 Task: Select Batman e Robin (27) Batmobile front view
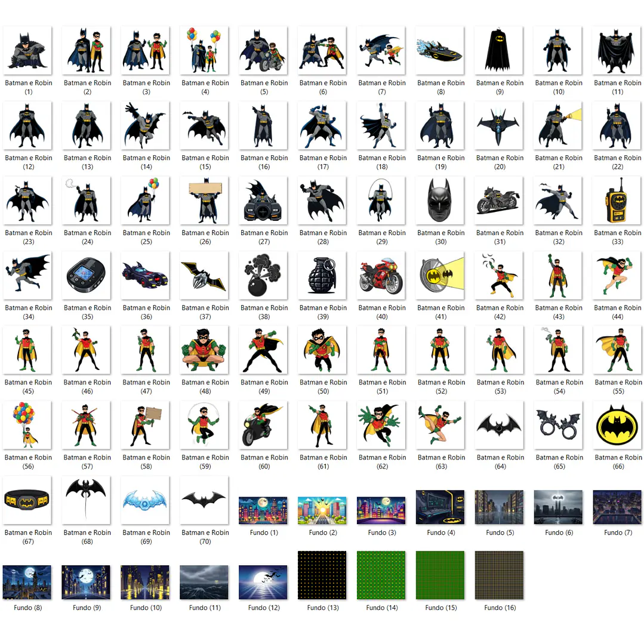click(263, 201)
